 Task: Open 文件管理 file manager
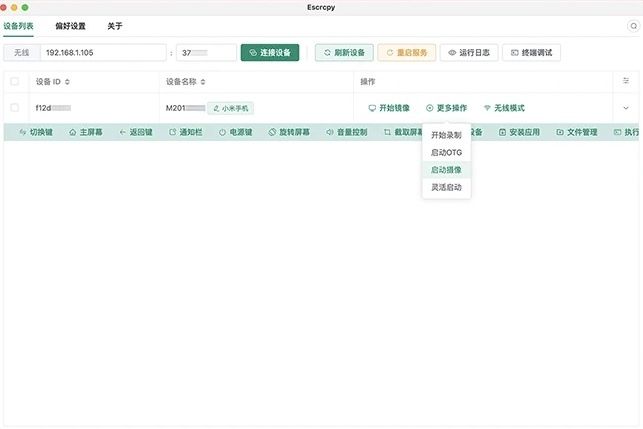click(x=577, y=132)
